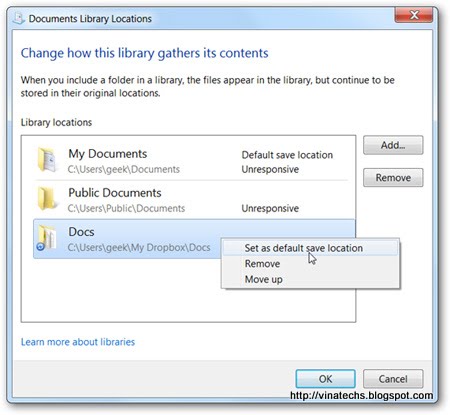Click path C:\Users\geek\My Dropbox\Docs
The image size is (450, 415).
(139, 247)
